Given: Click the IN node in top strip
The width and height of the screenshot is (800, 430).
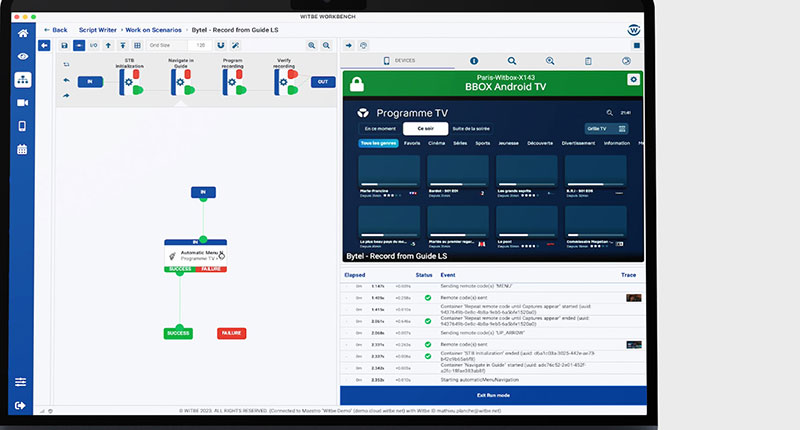Looking at the screenshot, I should (90, 82).
